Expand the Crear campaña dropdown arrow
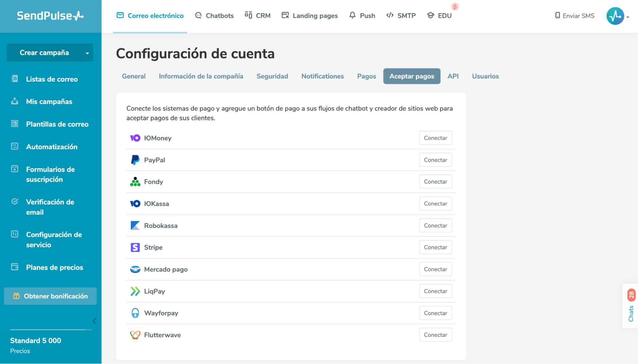This screenshot has width=638, height=364. point(87,53)
